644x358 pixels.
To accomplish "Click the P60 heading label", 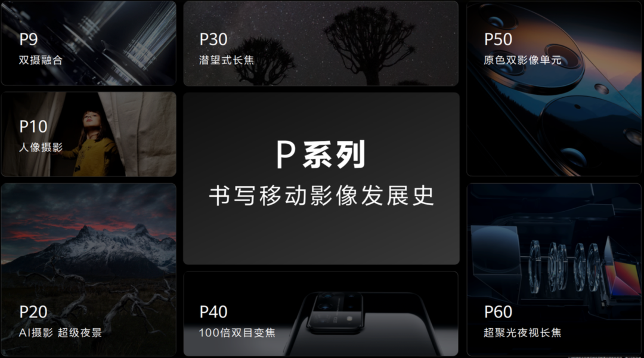I will tap(498, 312).
